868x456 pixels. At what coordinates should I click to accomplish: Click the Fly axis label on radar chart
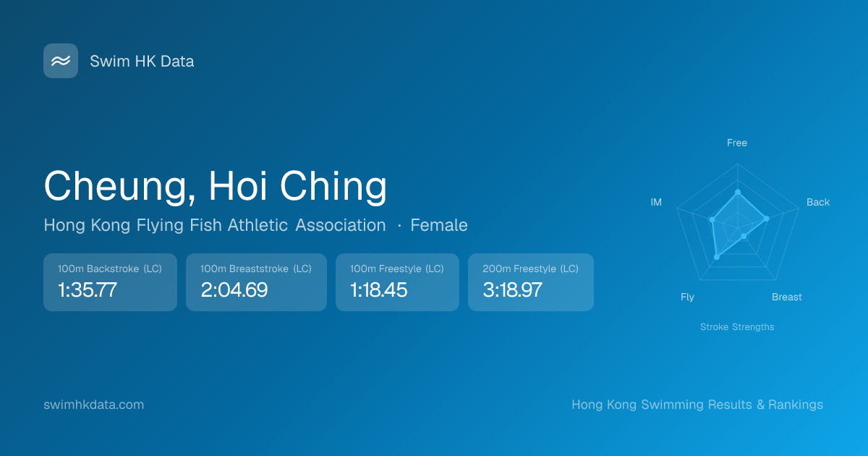(687, 297)
